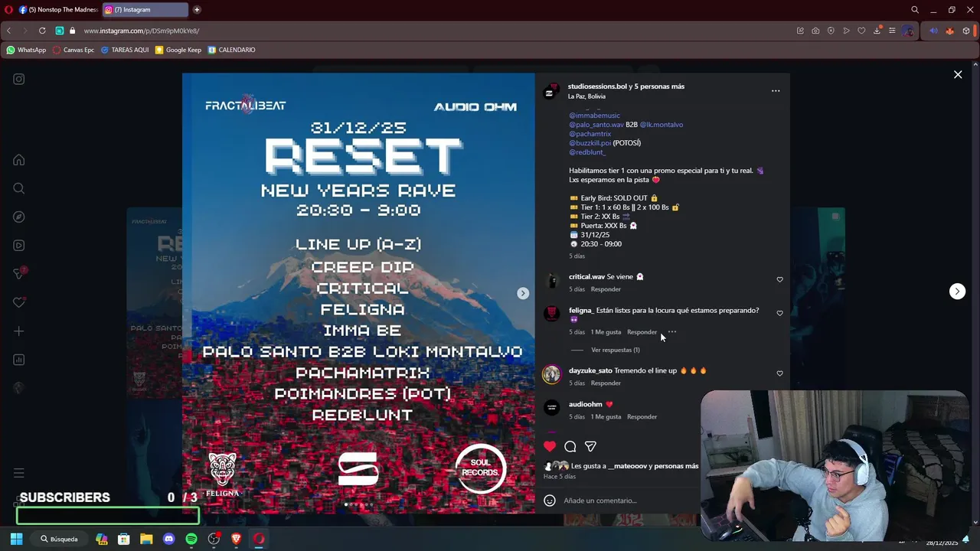980x551 pixels.
Task: Like the dayzuke_sato comment with heart
Action: pos(780,373)
